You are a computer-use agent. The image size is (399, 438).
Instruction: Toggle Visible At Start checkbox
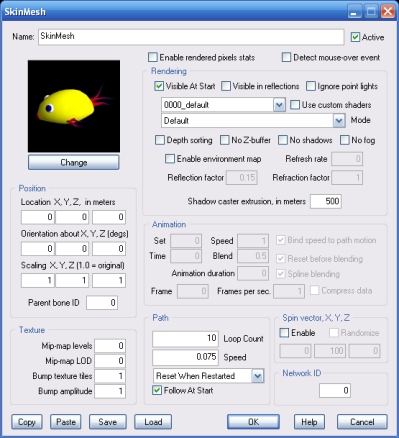[x=159, y=86]
